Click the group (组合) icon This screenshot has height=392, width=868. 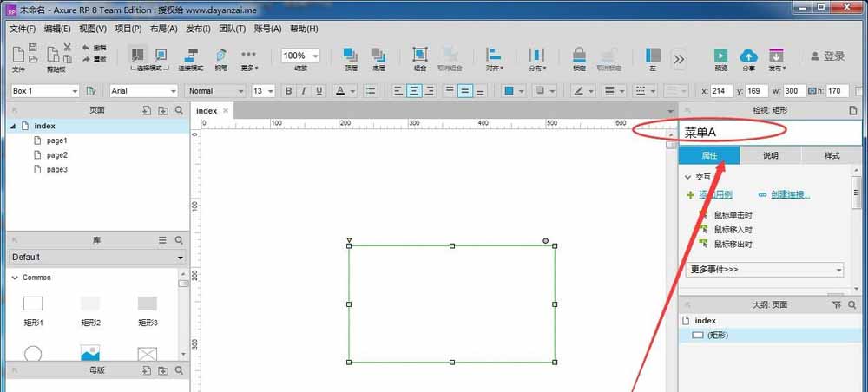419,56
